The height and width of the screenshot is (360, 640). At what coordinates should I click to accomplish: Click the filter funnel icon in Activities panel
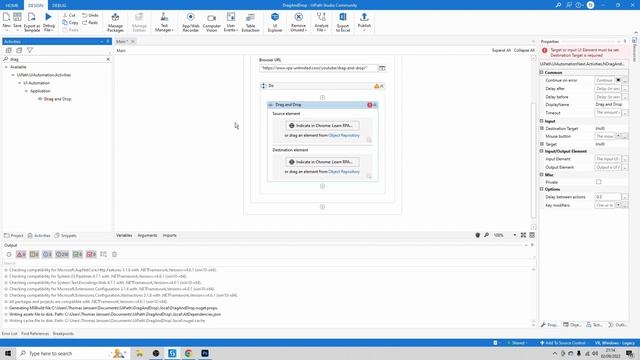(x=30, y=50)
